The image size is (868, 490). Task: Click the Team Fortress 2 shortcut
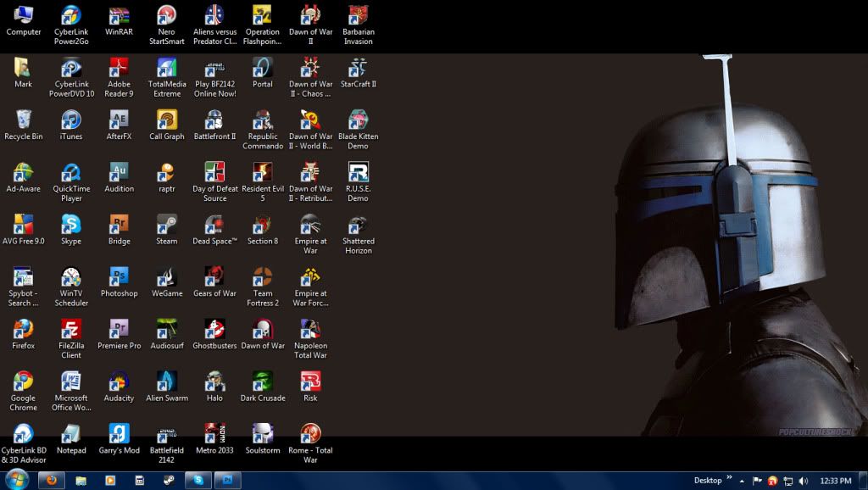[263, 287]
